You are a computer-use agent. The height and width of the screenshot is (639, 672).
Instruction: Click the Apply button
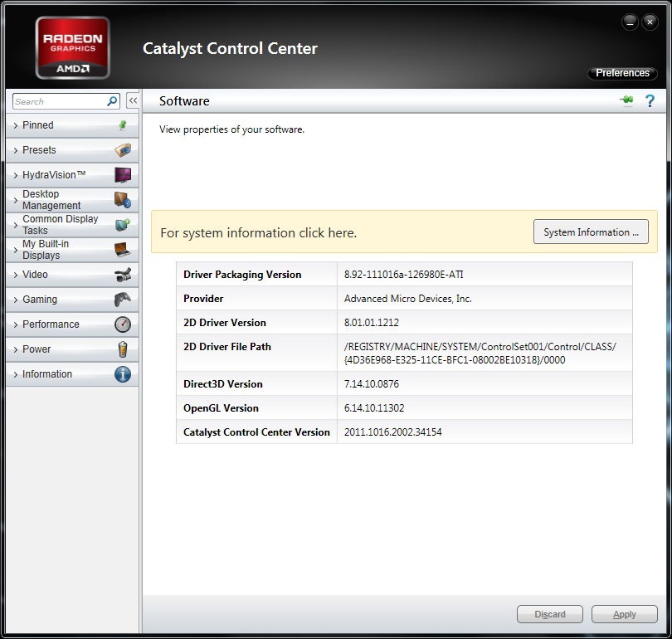pyautogui.click(x=625, y=614)
